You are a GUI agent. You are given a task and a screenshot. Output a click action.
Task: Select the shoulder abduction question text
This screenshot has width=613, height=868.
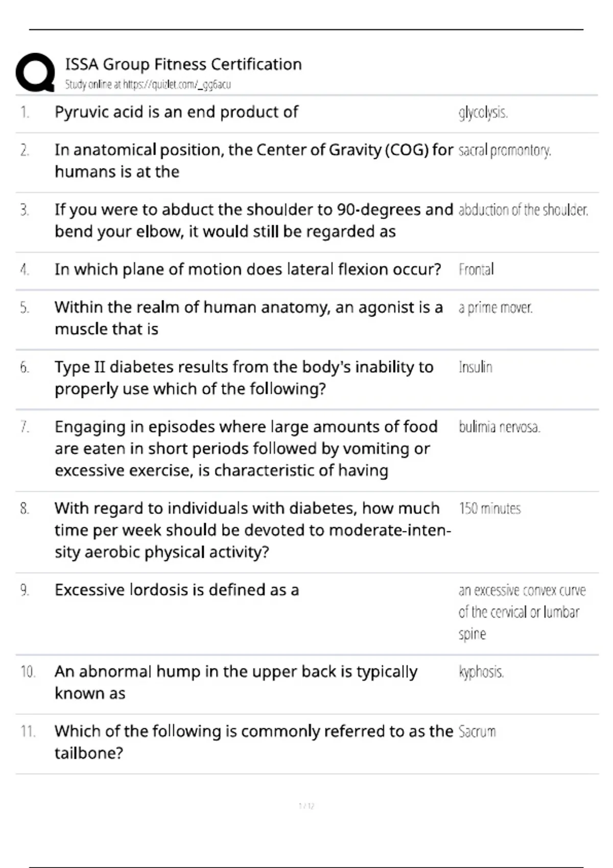click(x=254, y=221)
